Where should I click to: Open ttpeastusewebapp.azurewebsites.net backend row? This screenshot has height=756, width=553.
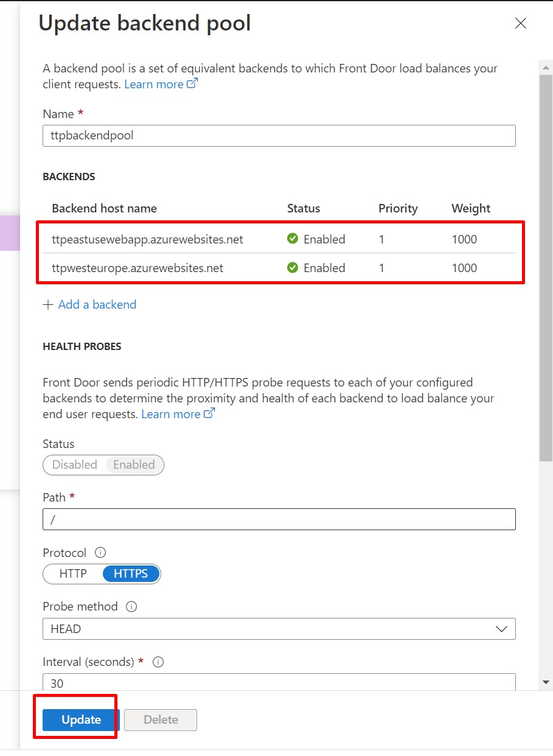click(147, 239)
